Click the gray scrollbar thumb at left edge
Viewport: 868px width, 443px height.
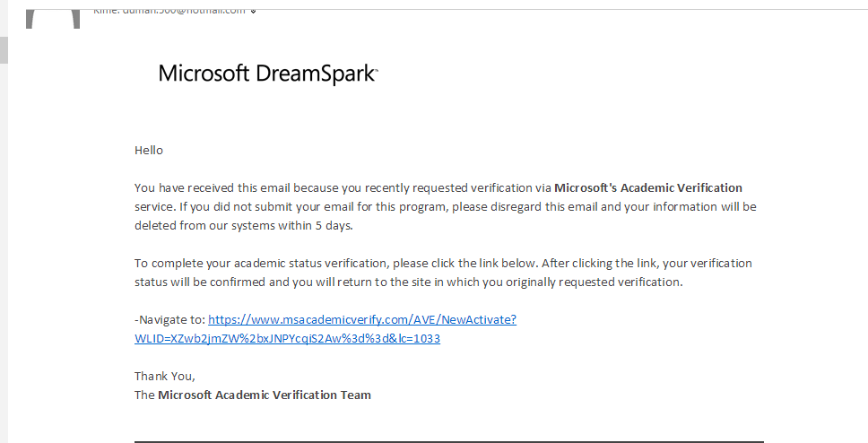4,49
